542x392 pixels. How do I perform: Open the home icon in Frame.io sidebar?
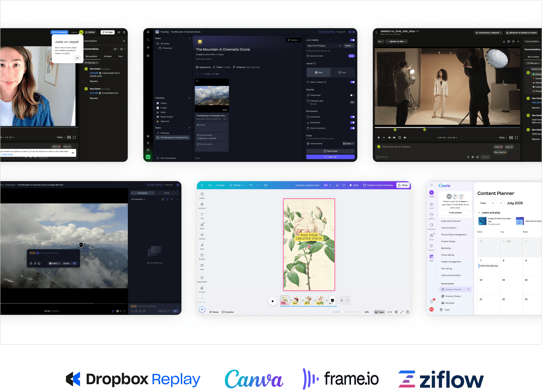pos(148,32)
